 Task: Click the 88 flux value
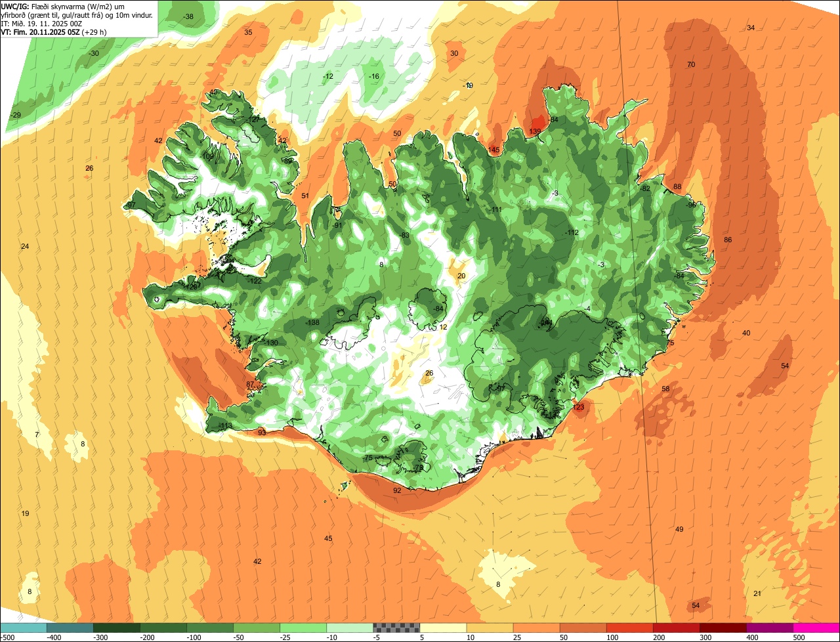(677, 186)
